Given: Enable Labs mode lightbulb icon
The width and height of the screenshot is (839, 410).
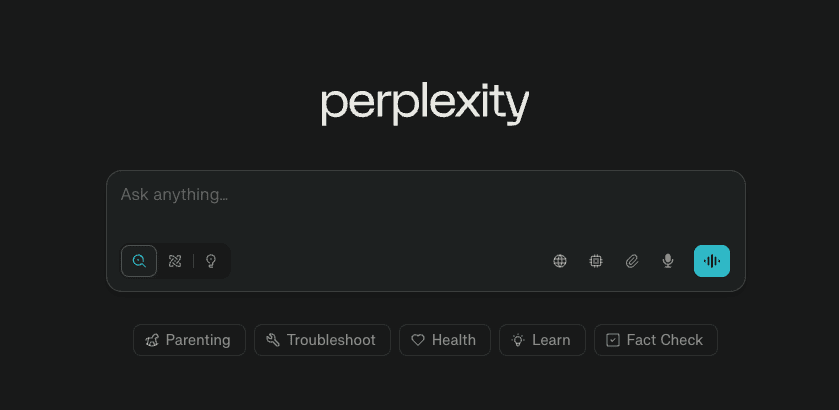Looking at the screenshot, I should click(x=211, y=261).
